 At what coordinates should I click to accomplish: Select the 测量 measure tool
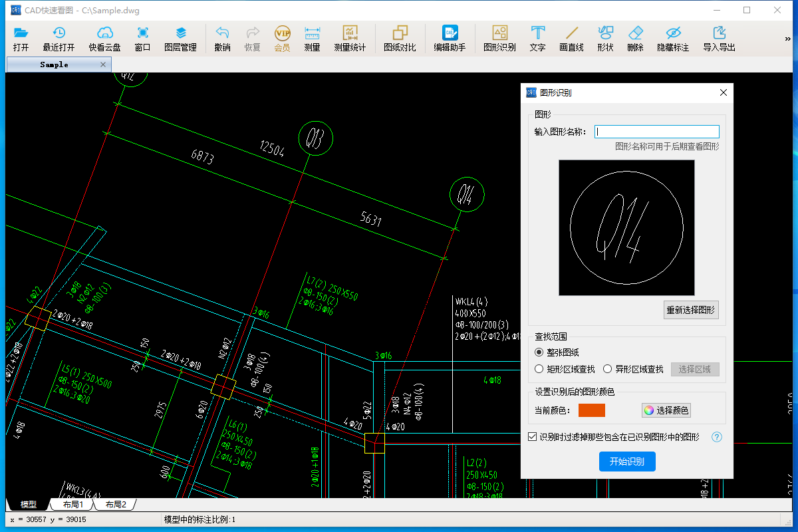[x=311, y=38]
